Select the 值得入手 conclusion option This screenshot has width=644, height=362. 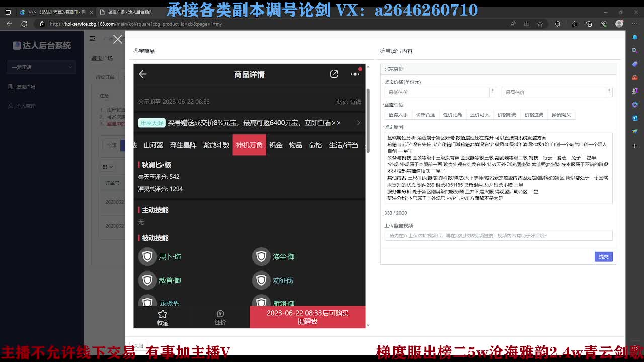tap(398, 115)
